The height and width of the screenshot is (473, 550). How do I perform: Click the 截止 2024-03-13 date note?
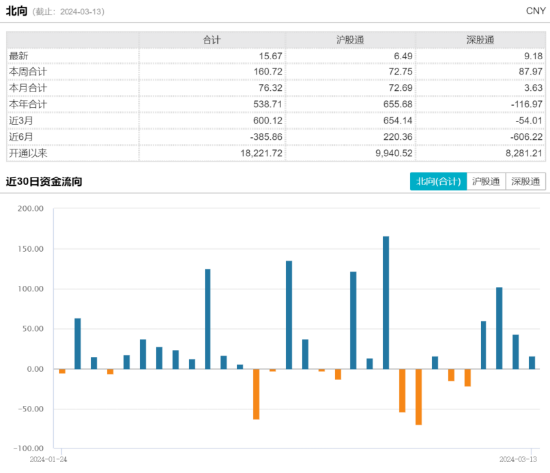68,12
